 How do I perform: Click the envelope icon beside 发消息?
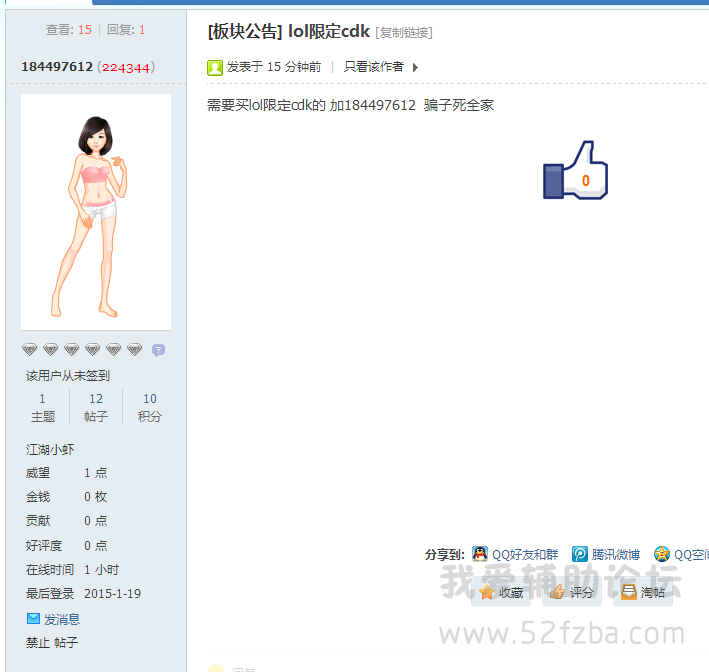point(33,619)
